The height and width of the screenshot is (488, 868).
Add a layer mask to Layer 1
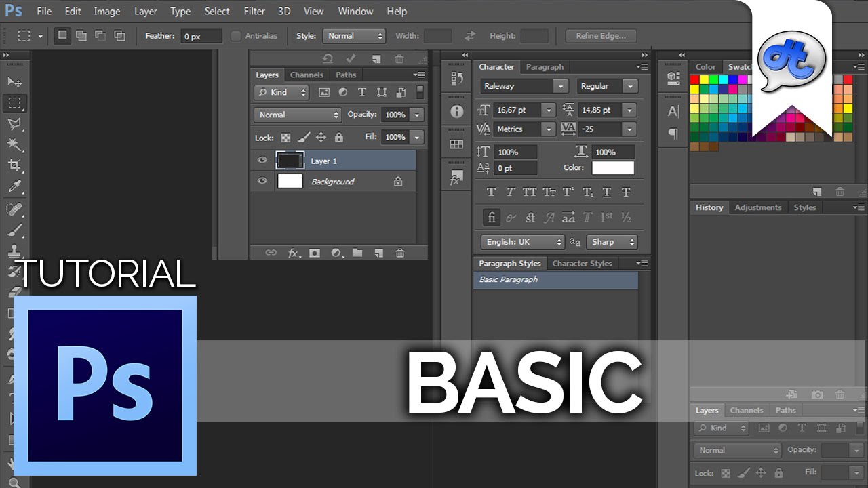click(x=315, y=253)
